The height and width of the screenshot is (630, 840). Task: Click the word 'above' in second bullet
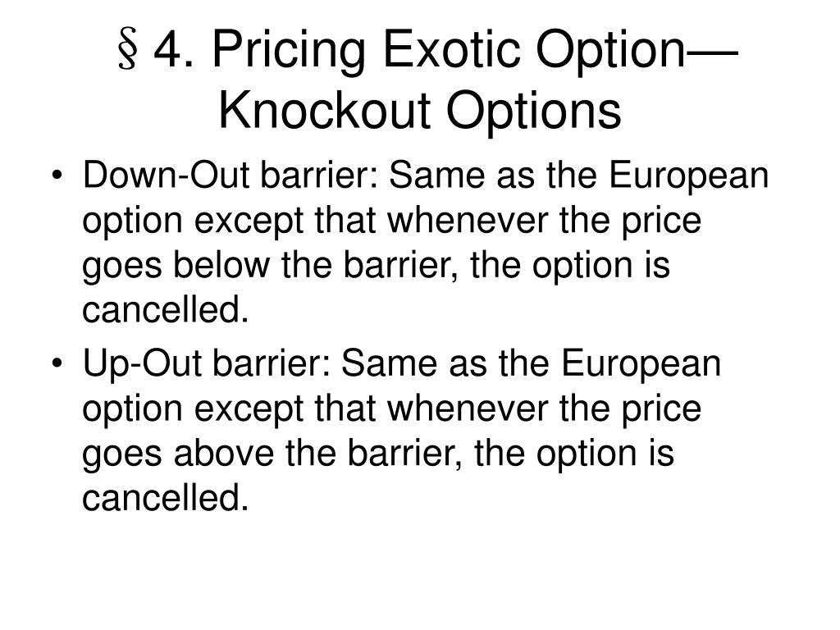(223, 453)
